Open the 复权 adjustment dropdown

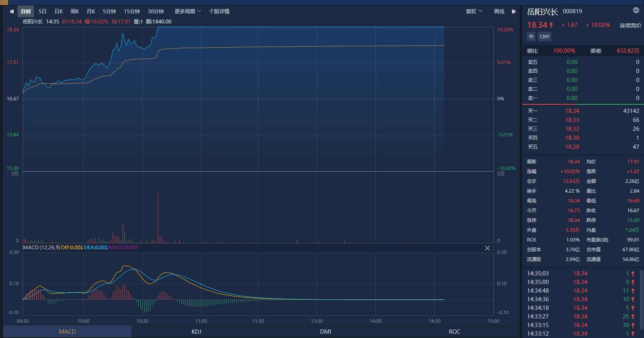coord(474,12)
